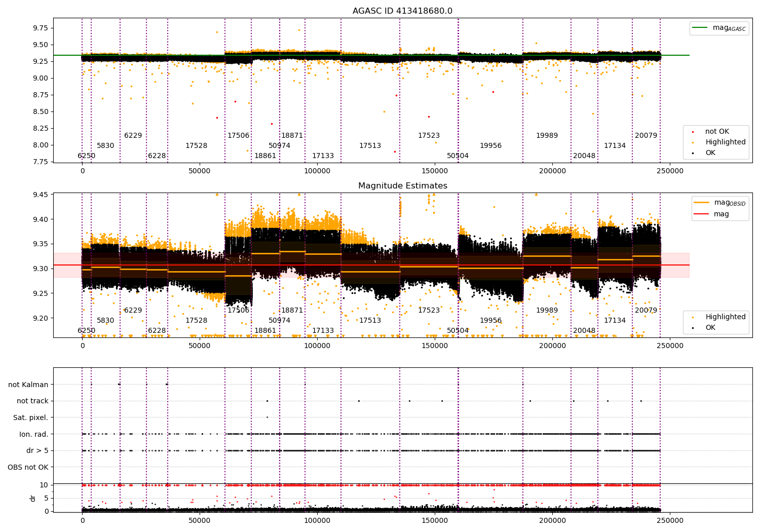Click obsid label 50974 in top plot
The width and height of the screenshot is (760, 532).
279,145
